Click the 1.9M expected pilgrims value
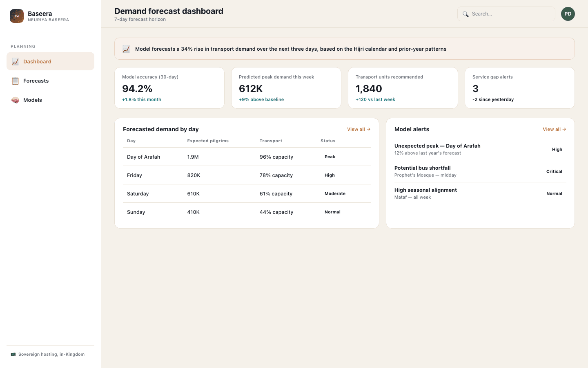 [x=193, y=157]
